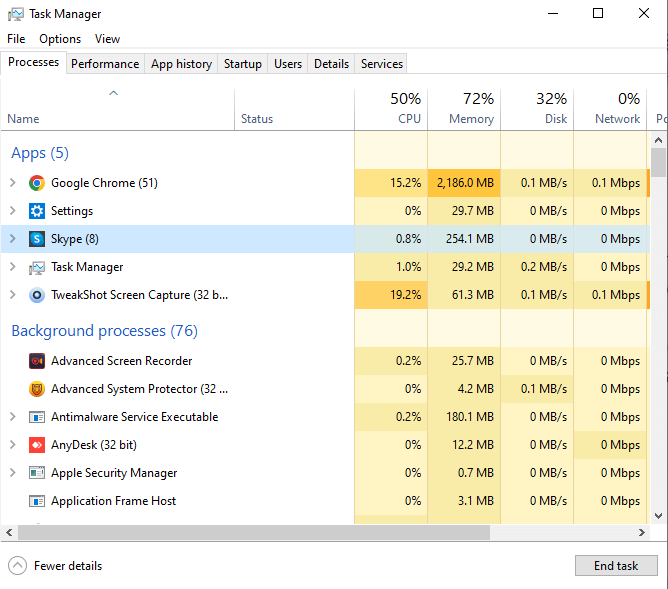Click the Fewer details link
The width and height of the screenshot is (668, 589).
[x=68, y=566]
